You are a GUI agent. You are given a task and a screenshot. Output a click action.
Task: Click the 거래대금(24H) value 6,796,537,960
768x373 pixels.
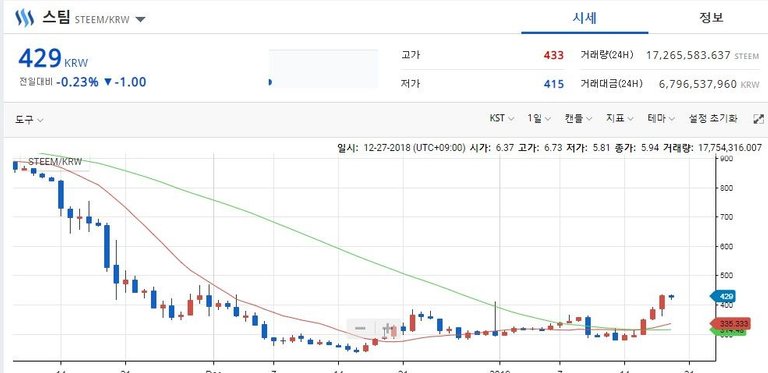[x=698, y=84]
